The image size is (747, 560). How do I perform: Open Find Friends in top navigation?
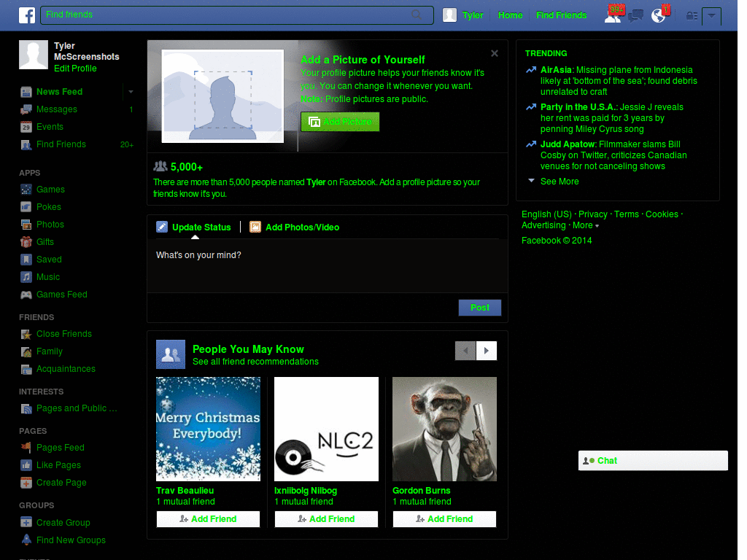tap(561, 15)
